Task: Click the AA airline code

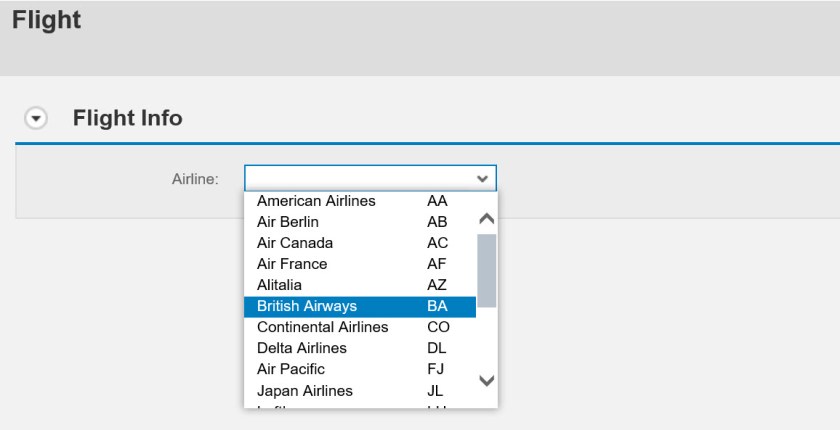Action: click(437, 201)
